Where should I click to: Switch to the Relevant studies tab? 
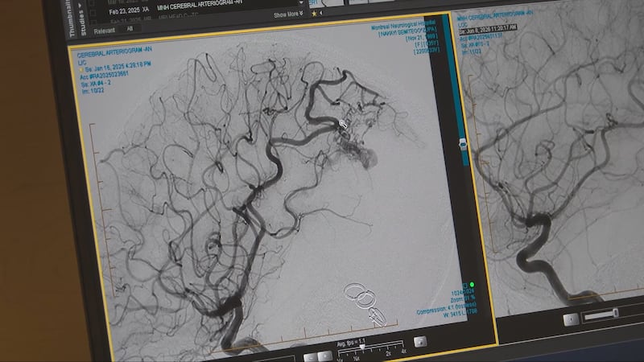105,31
